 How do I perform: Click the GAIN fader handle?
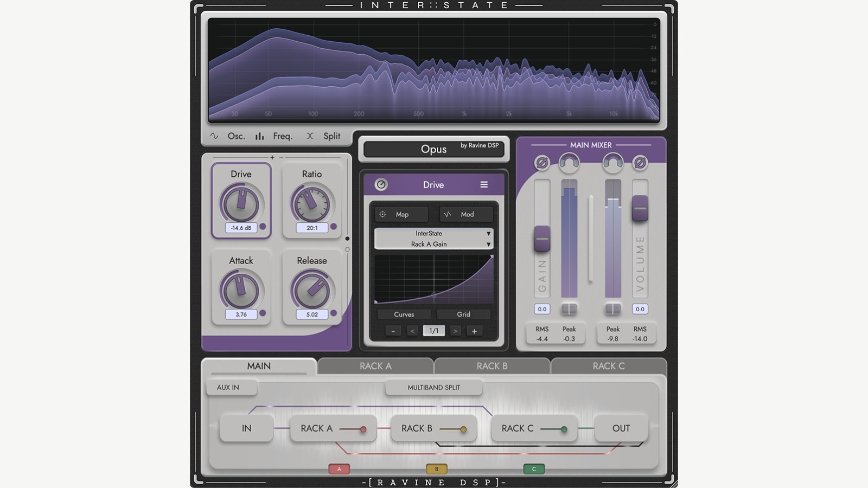tap(542, 239)
